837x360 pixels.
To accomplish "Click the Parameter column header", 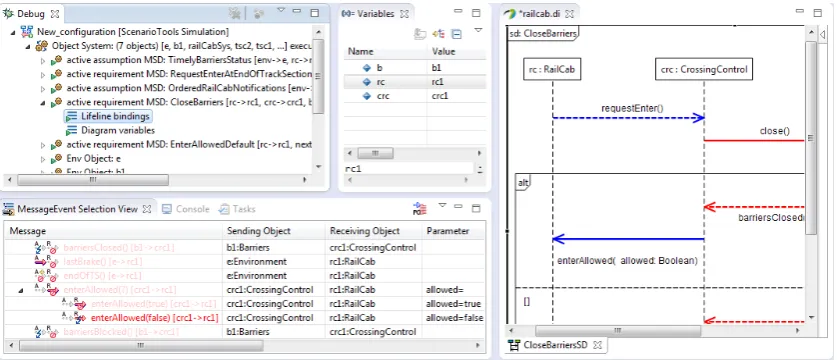I will (x=454, y=231).
